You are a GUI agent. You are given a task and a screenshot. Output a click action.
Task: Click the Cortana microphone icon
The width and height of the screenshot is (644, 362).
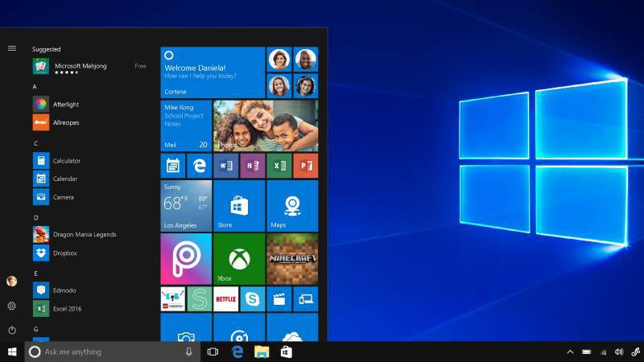point(189,352)
